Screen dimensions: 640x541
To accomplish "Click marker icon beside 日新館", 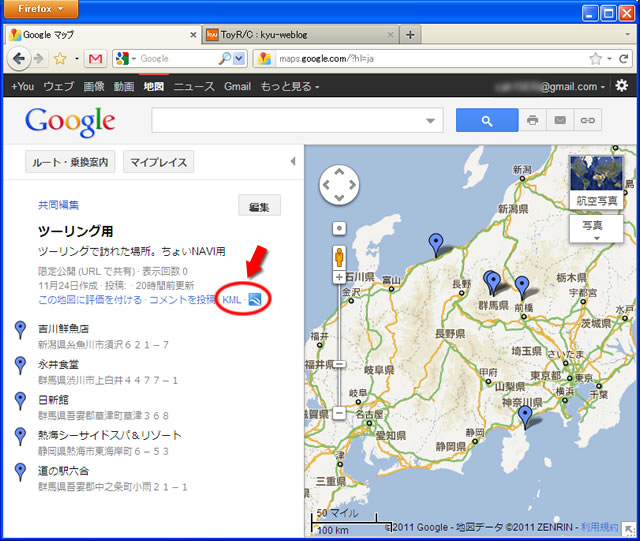I will point(20,401).
